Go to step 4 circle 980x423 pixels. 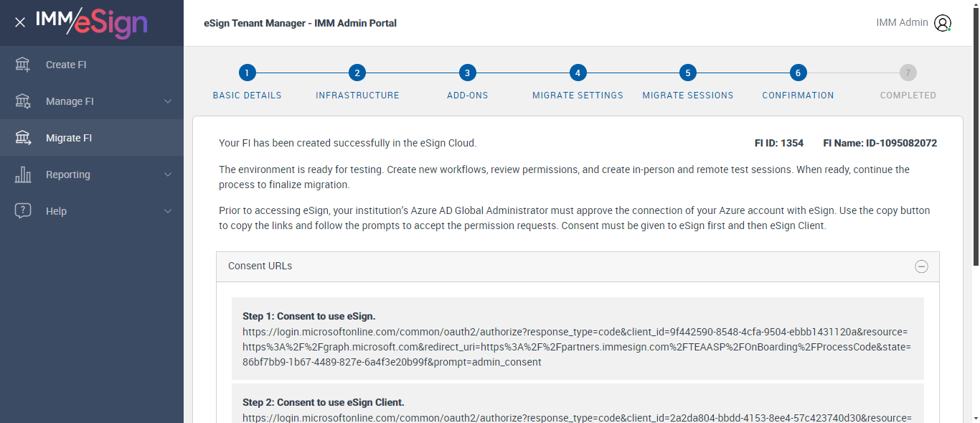pos(578,73)
